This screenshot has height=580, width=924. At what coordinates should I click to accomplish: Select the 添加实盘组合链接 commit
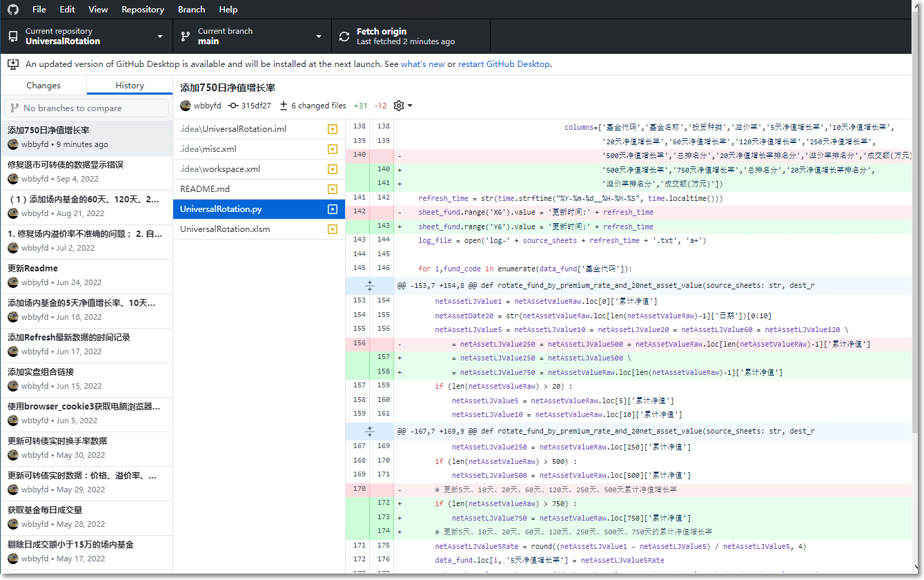(86, 378)
